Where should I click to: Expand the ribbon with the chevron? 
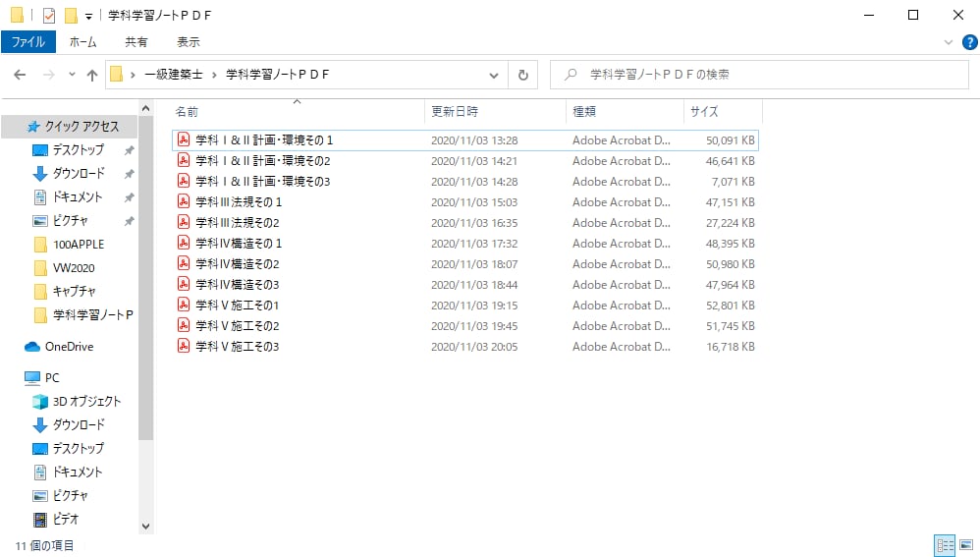[x=949, y=42]
